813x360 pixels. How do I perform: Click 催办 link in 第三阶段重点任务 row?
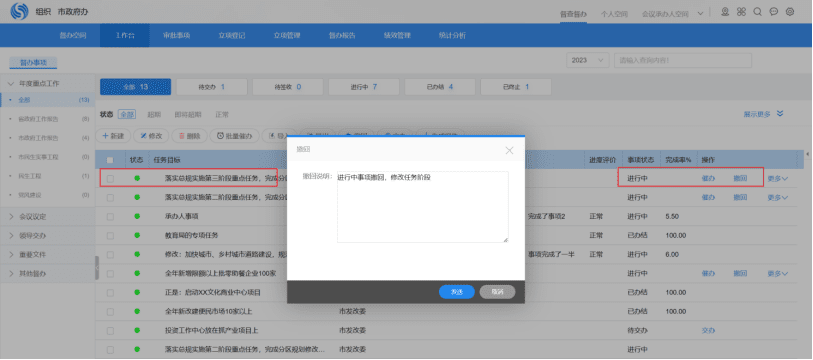point(708,178)
